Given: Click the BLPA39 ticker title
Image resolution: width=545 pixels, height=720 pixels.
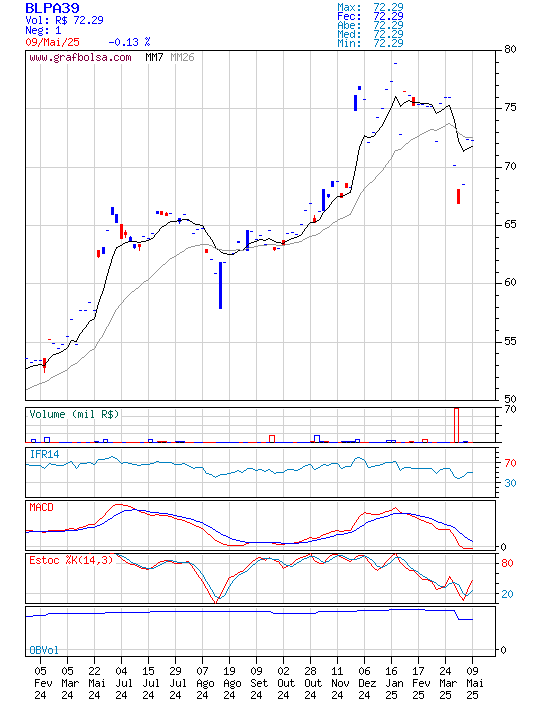Looking at the screenshot, I should (x=52, y=8).
